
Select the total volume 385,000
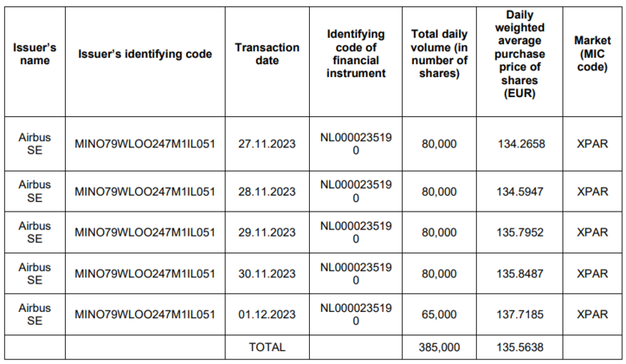(439, 347)
